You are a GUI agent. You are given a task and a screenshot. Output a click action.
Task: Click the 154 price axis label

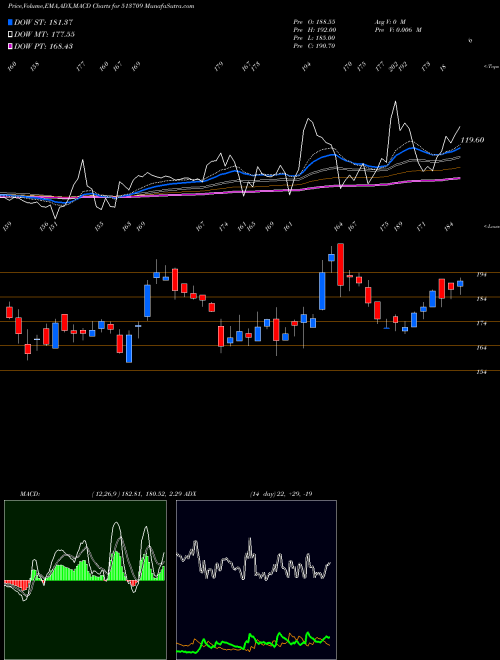(x=481, y=372)
